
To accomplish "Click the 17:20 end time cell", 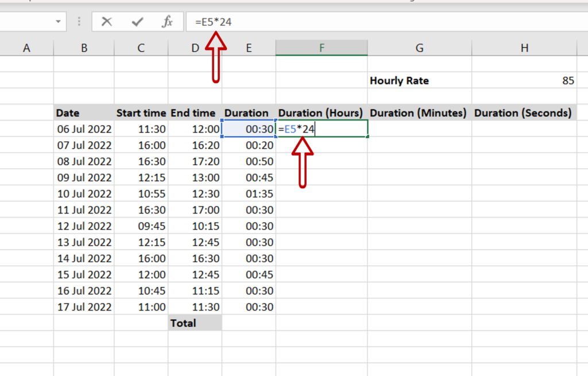I will (195, 161).
